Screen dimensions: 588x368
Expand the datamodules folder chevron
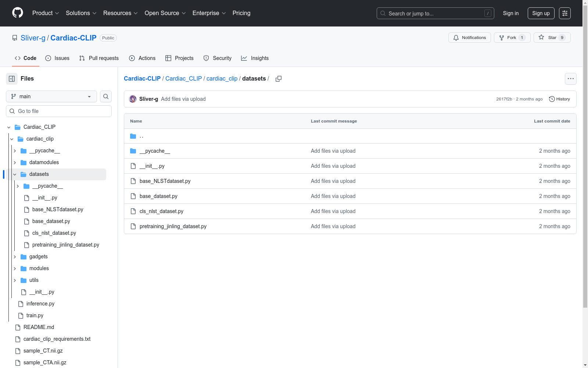tap(15, 162)
